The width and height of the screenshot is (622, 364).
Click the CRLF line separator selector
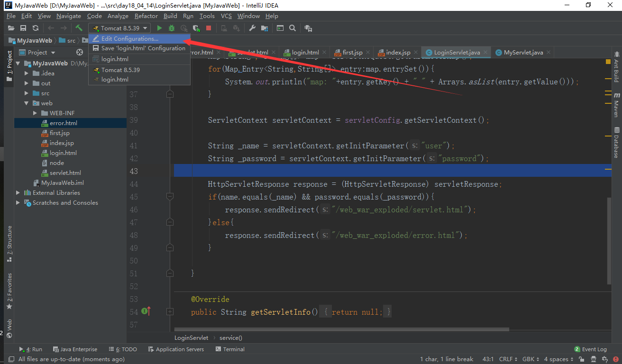click(508, 359)
